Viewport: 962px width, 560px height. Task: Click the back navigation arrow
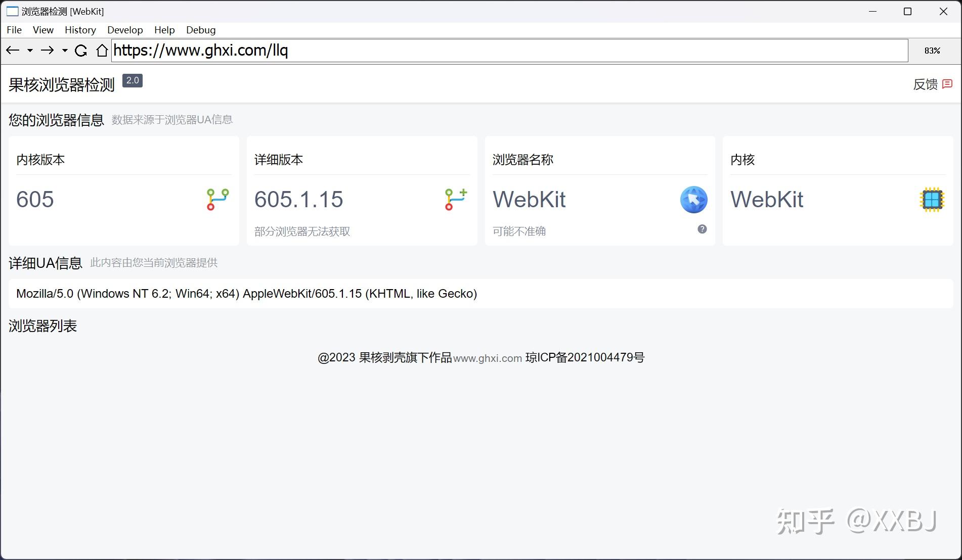point(13,51)
